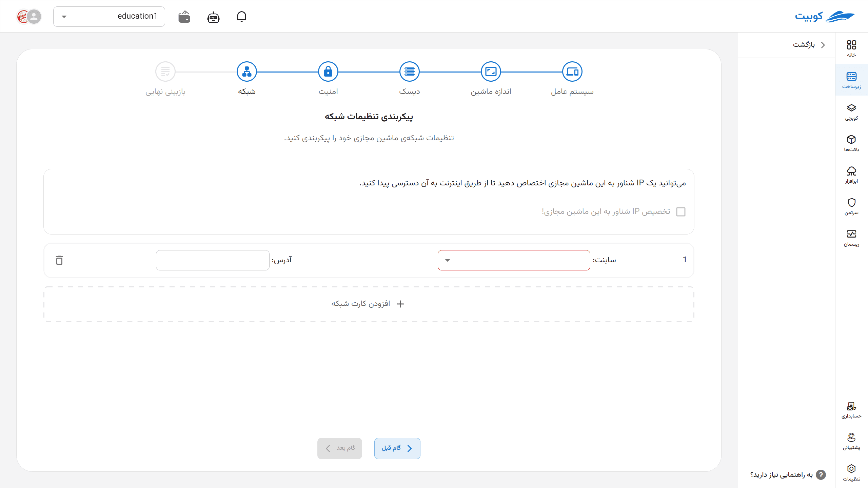Open the ابرافزار sidebar item
The height and width of the screenshot is (488, 868).
(x=851, y=175)
